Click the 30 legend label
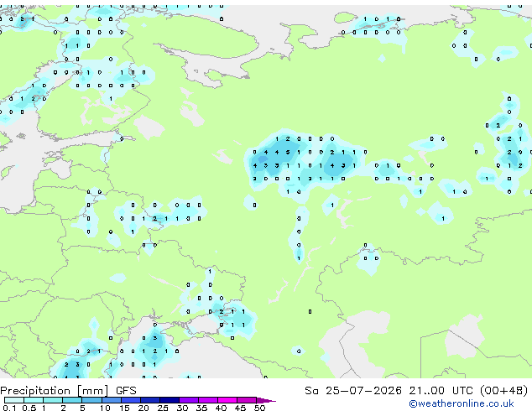This screenshot has height=411, width=532. [182, 408]
